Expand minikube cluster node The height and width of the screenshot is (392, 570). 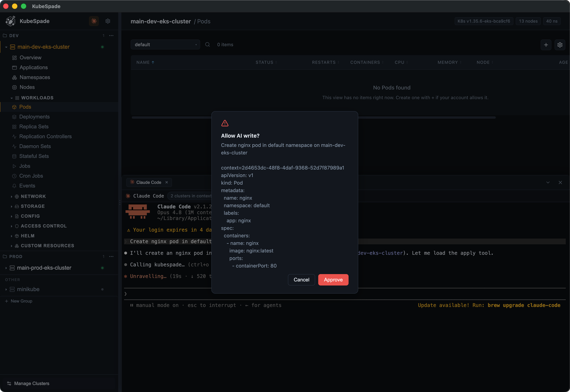click(x=6, y=289)
